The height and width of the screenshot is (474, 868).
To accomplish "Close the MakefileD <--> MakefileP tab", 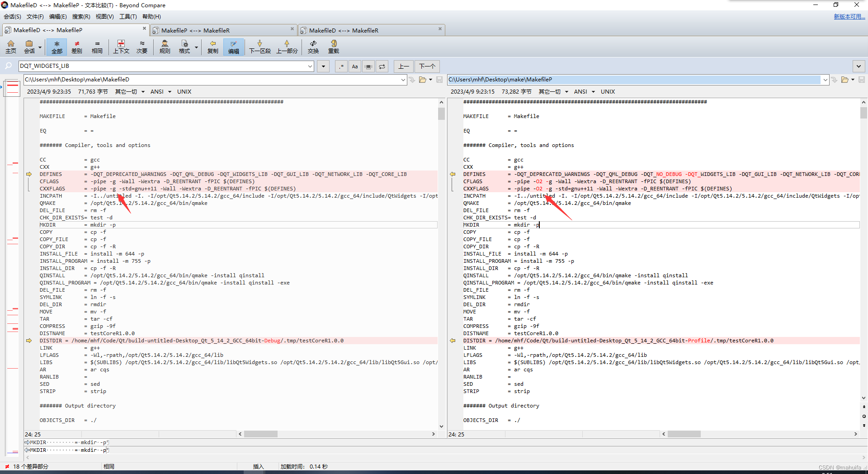I will pyautogui.click(x=145, y=28).
